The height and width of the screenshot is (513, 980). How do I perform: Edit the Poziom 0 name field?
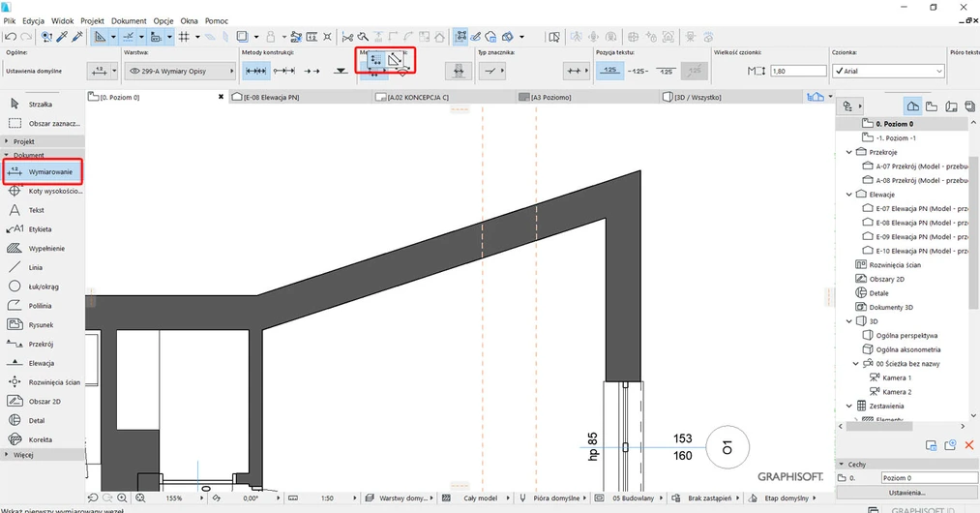click(x=930, y=478)
